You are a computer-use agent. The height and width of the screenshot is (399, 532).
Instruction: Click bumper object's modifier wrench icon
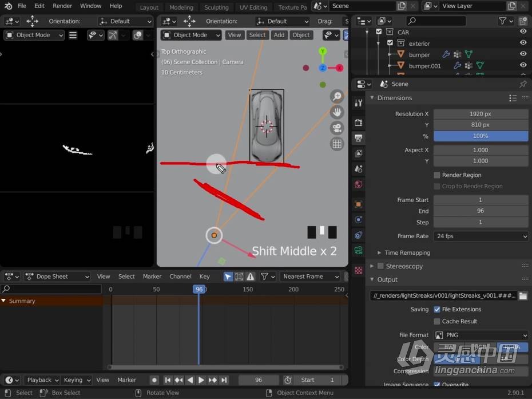click(x=446, y=54)
